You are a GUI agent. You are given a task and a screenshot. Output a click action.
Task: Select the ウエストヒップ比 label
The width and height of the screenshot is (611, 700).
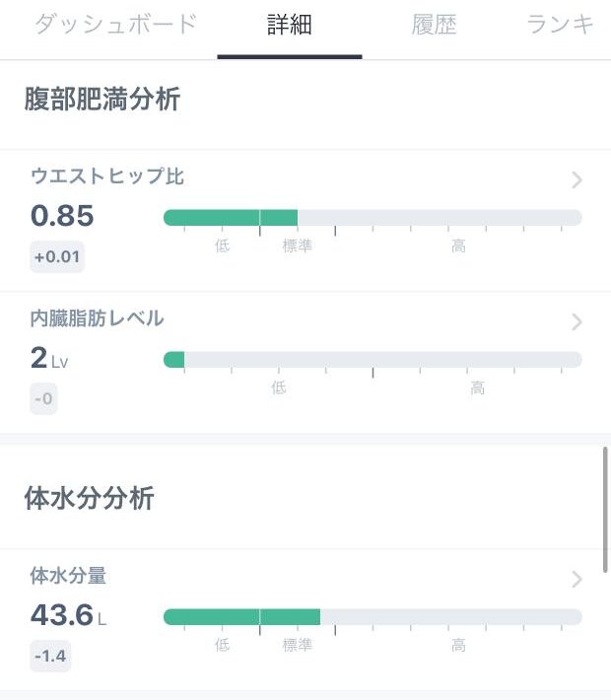pos(107,175)
